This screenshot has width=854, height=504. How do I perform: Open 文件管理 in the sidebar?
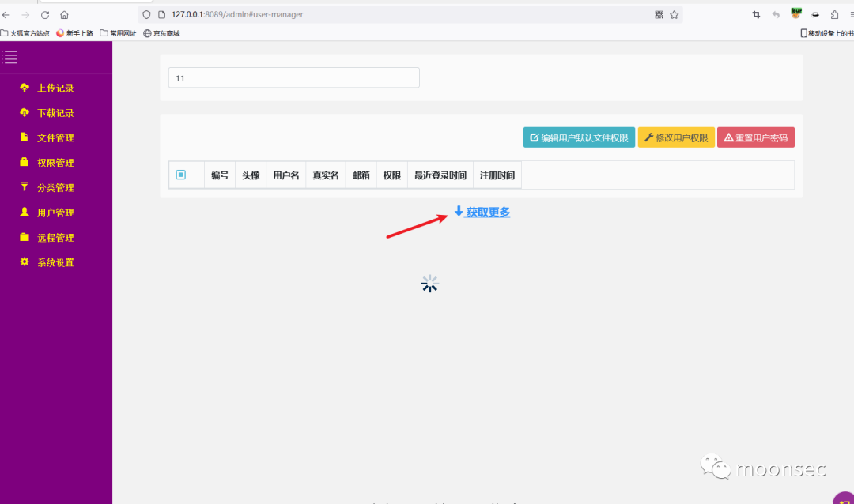[55, 137]
